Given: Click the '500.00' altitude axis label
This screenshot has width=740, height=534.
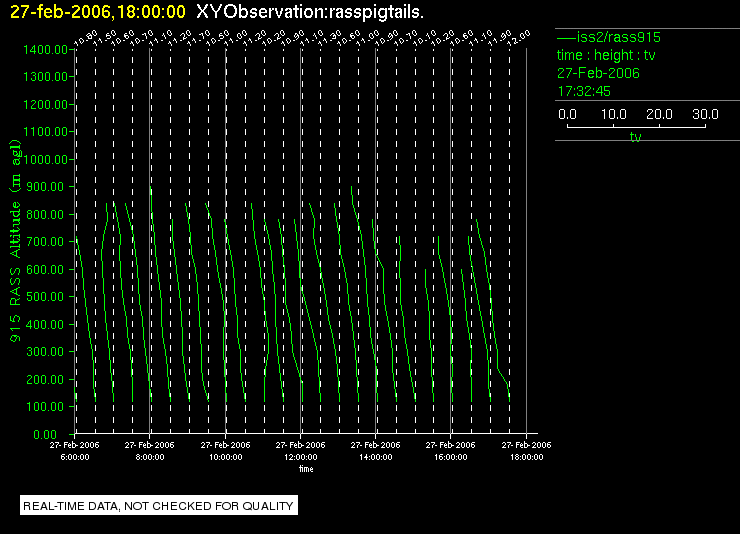Looking at the screenshot, I should (45, 297).
